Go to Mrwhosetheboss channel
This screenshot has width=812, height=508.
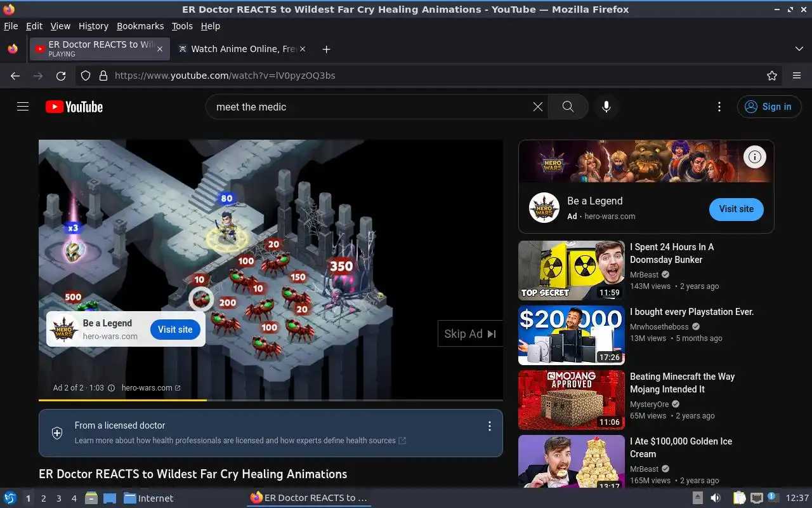point(659,327)
